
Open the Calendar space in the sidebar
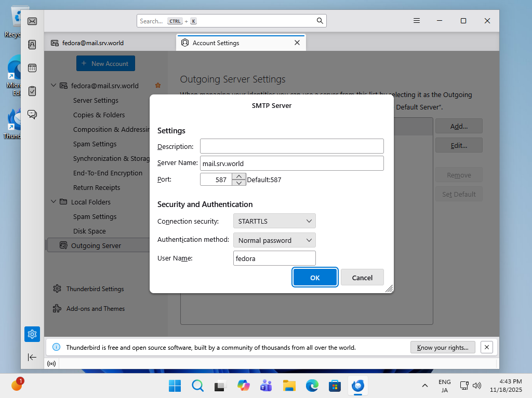click(32, 68)
